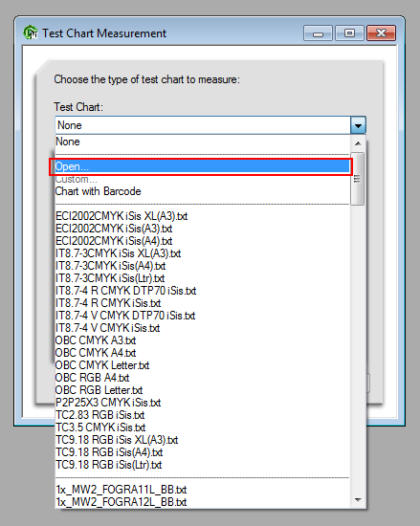Select None in the dropdown list
420x526 pixels.
pyautogui.click(x=202, y=142)
